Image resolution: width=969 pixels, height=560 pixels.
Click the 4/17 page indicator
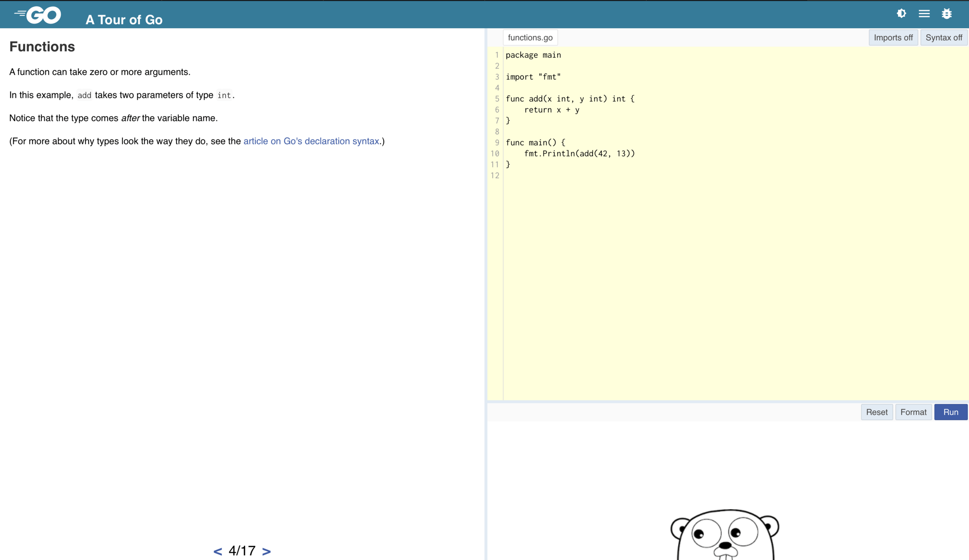(242, 551)
